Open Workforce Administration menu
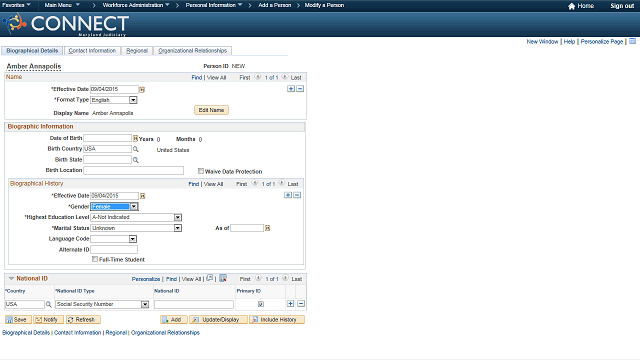 [x=136, y=5]
